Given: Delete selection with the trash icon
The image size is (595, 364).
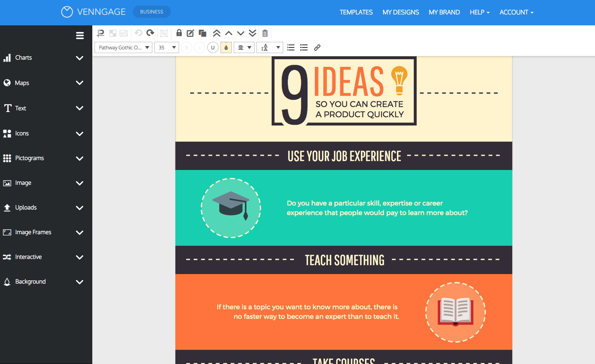Looking at the screenshot, I should [x=265, y=33].
